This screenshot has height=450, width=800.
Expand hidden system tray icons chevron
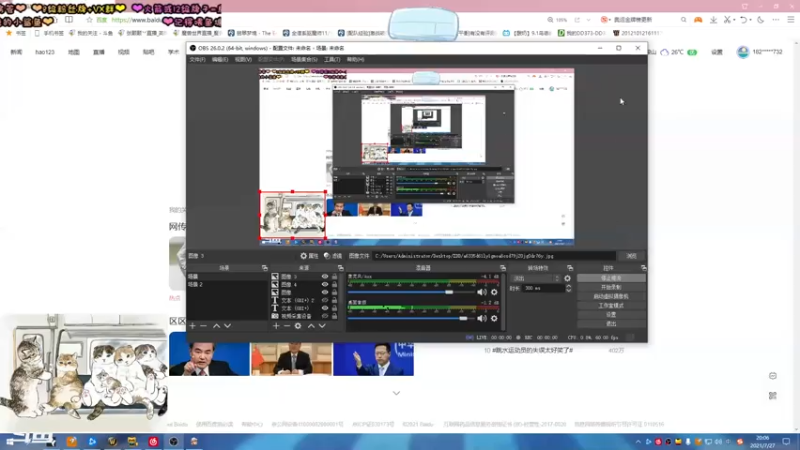point(638,442)
